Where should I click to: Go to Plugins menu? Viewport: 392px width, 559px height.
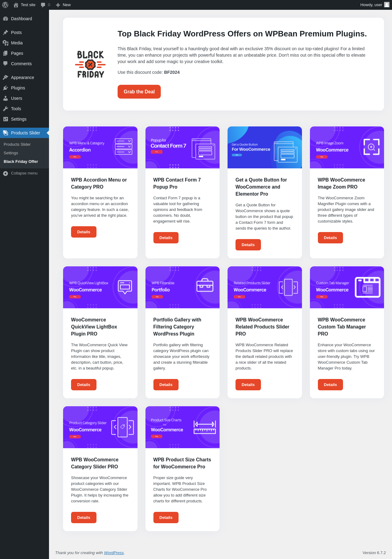[24, 88]
